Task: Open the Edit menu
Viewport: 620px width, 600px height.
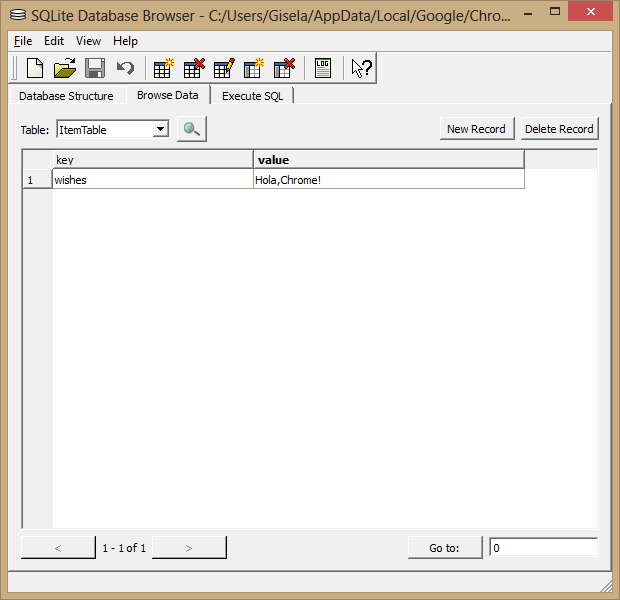Action: tap(54, 41)
